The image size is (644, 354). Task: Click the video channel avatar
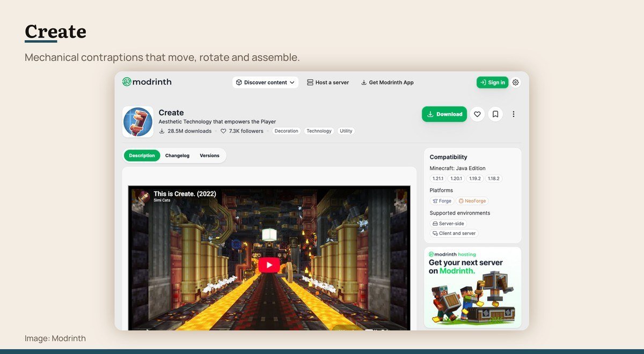[x=142, y=196]
